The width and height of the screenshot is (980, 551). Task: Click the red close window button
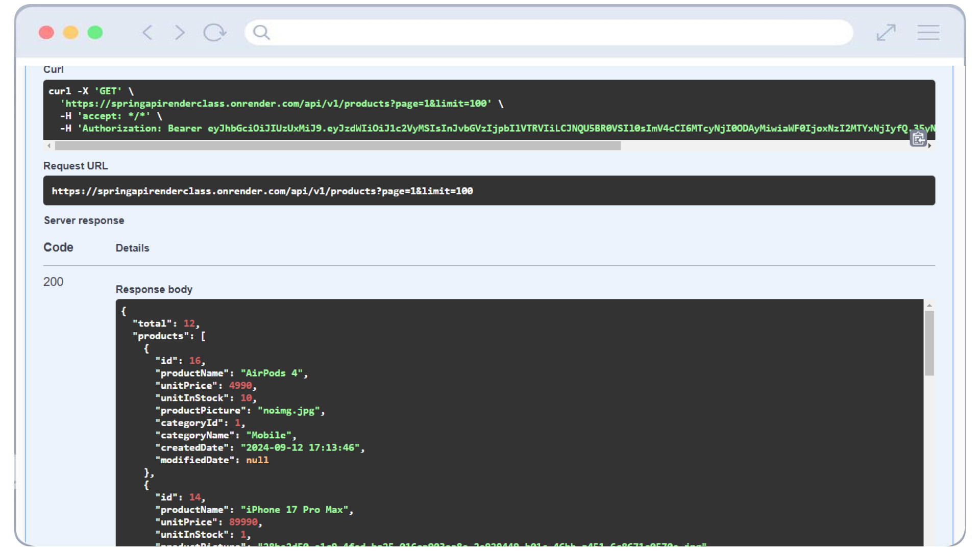pyautogui.click(x=46, y=33)
